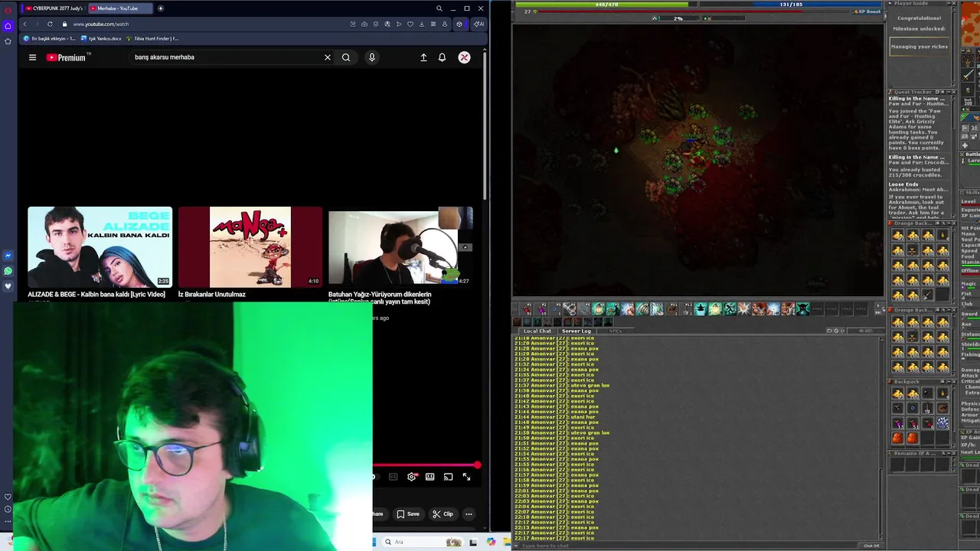Click the Clip button under the video

point(443,514)
